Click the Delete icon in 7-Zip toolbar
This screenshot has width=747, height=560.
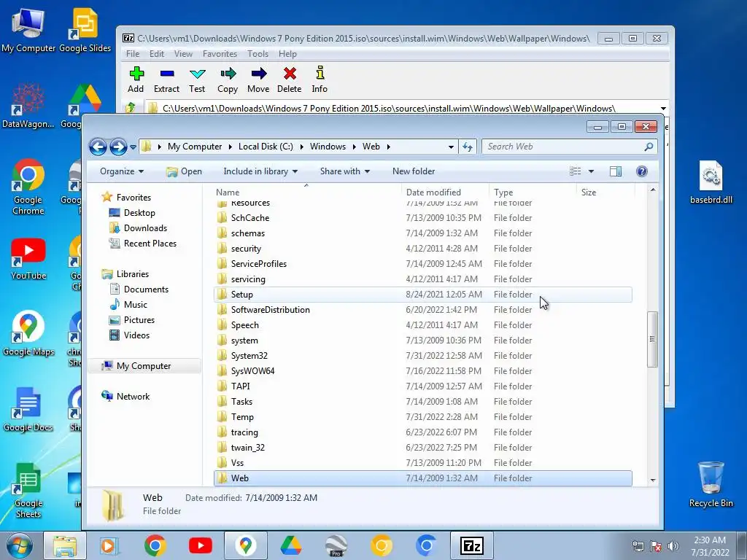pyautogui.click(x=289, y=79)
